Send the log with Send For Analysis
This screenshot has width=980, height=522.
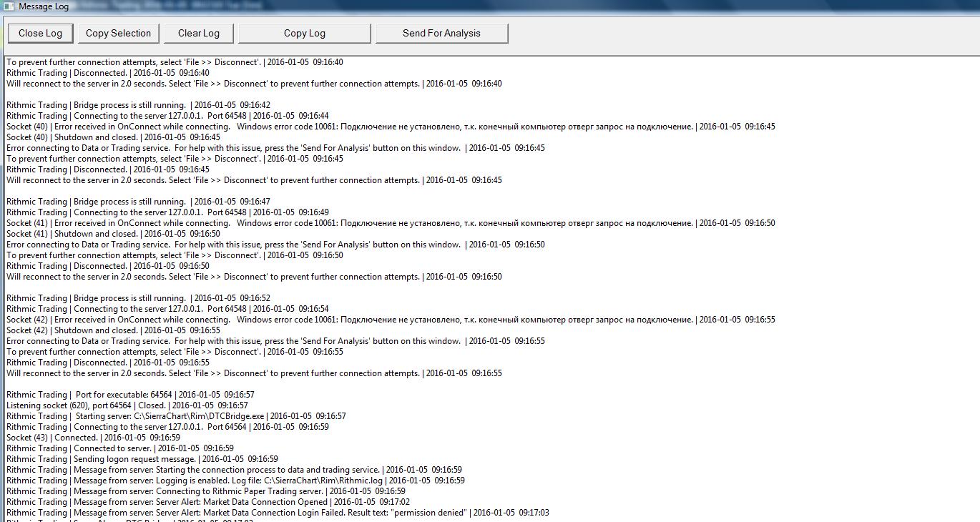click(x=441, y=33)
